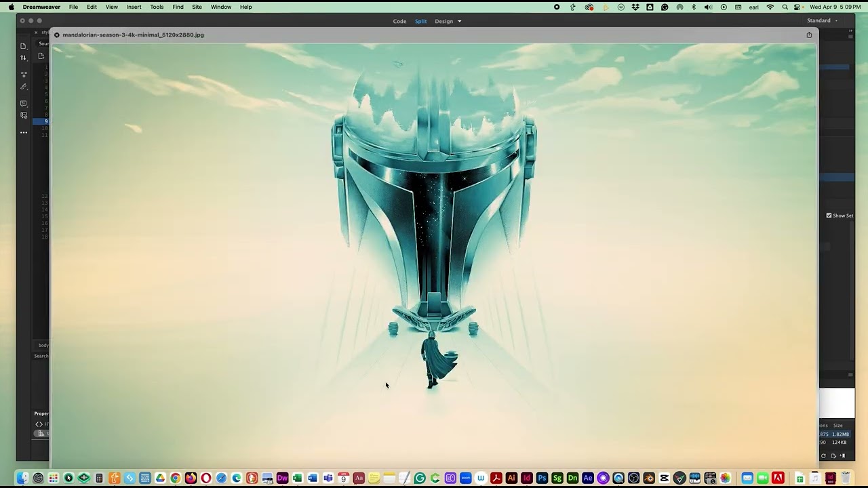Open the Insert menu

[134, 7]
